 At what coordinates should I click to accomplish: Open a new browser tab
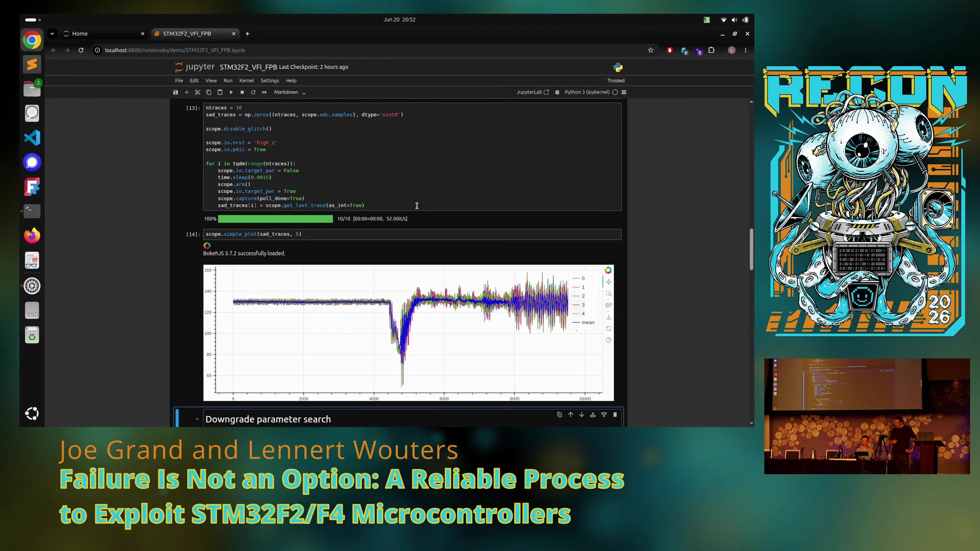(247, 33)
